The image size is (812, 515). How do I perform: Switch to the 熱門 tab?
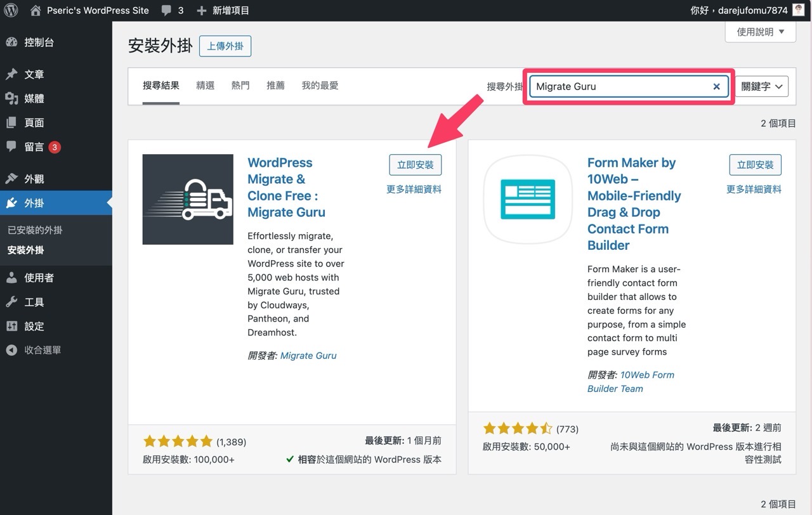tap(240, 86)
